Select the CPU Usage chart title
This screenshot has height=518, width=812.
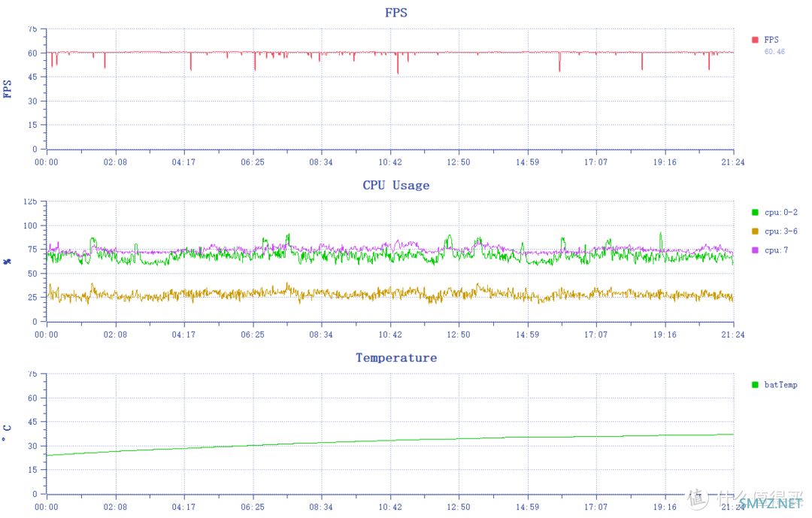pos(396,186)
